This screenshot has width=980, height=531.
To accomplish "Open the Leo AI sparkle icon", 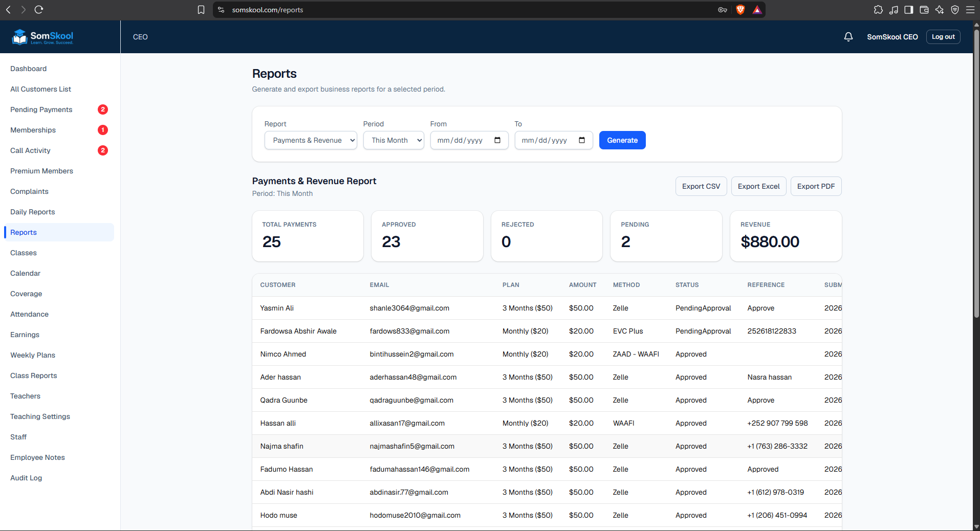I will click(x=940, y=10).
